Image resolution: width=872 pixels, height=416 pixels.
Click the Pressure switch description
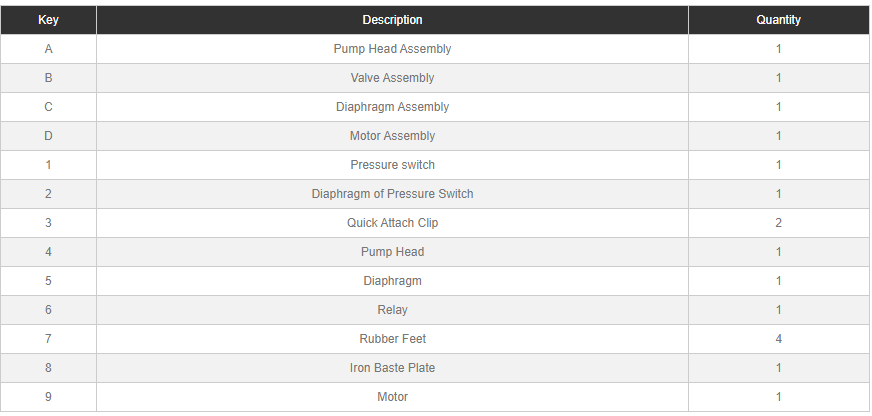click(x=392, y=165)
